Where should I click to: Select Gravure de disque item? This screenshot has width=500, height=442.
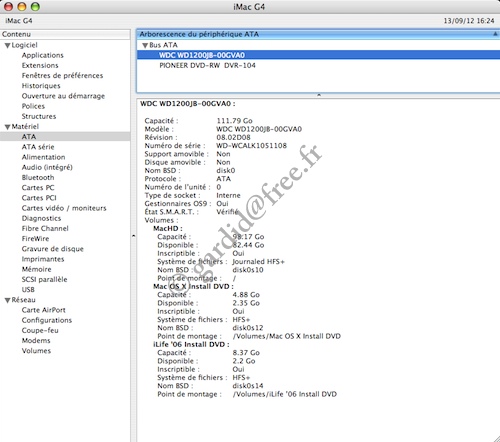(53, 249)
